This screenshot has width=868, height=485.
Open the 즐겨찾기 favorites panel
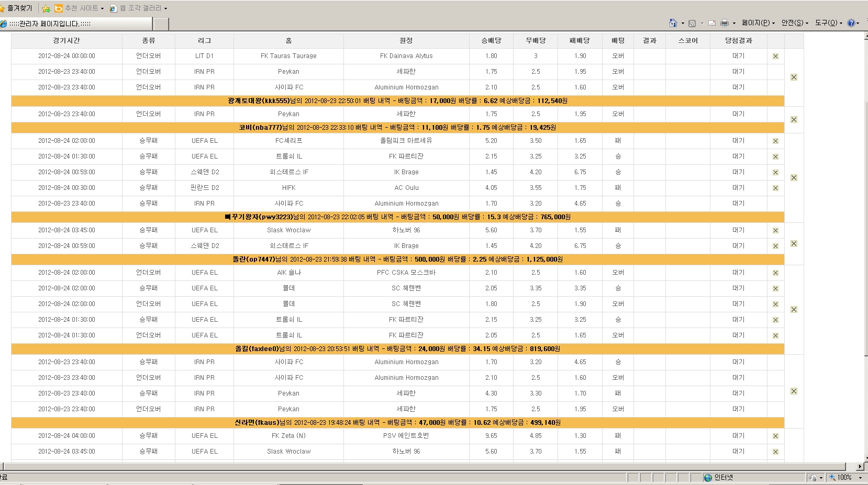point(16,8)
